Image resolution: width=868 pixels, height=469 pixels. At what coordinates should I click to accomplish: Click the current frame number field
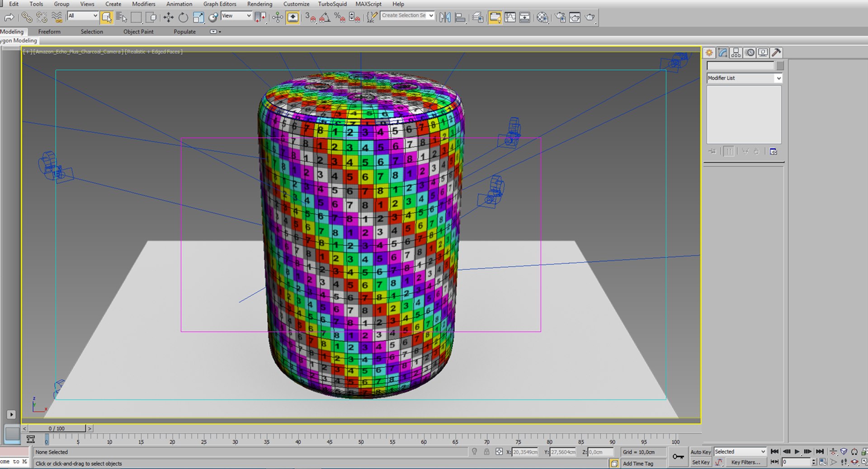click(796, 462)
